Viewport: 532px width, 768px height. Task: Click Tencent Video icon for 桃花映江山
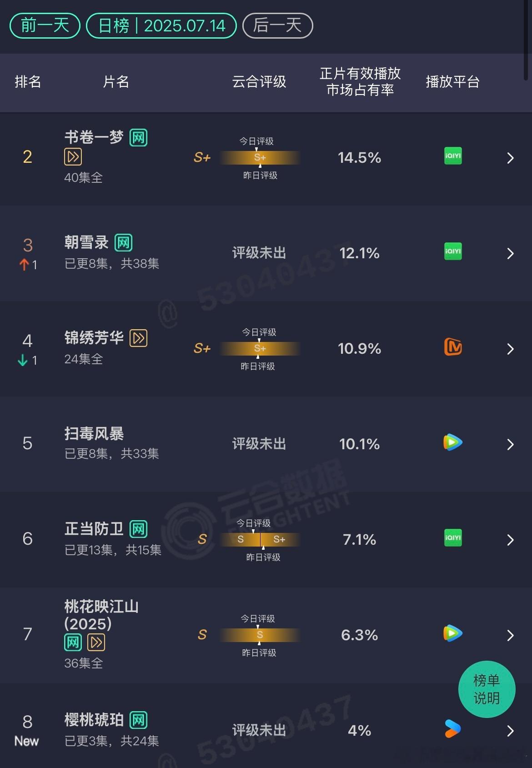pyautogui.click(x=453, y=633)
